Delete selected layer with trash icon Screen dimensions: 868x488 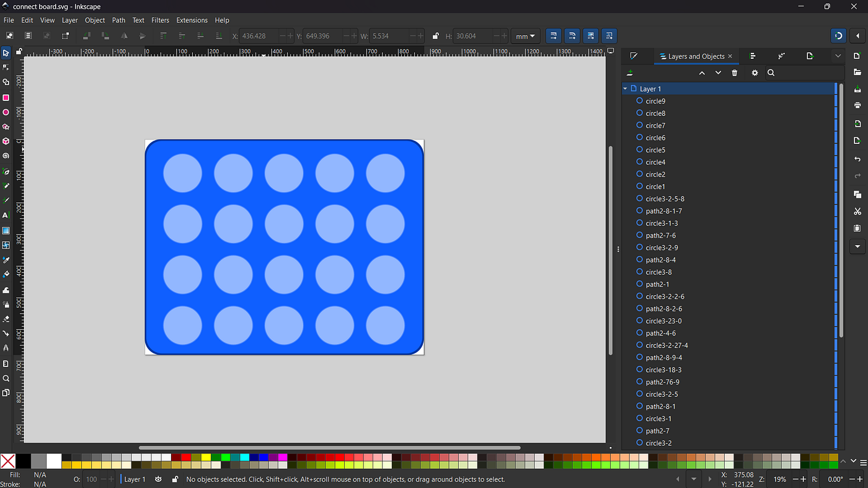point(735,73)
